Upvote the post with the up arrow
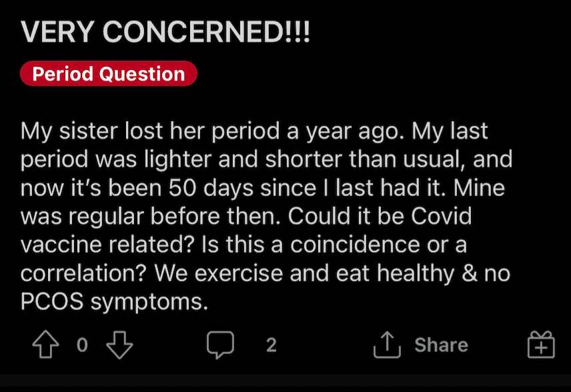 [45, 344]
